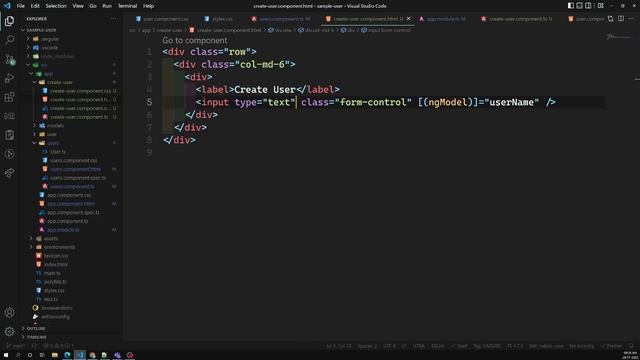Expand the TIMELINE section
This screenshot has height=360, width=640.
(37, 337)
